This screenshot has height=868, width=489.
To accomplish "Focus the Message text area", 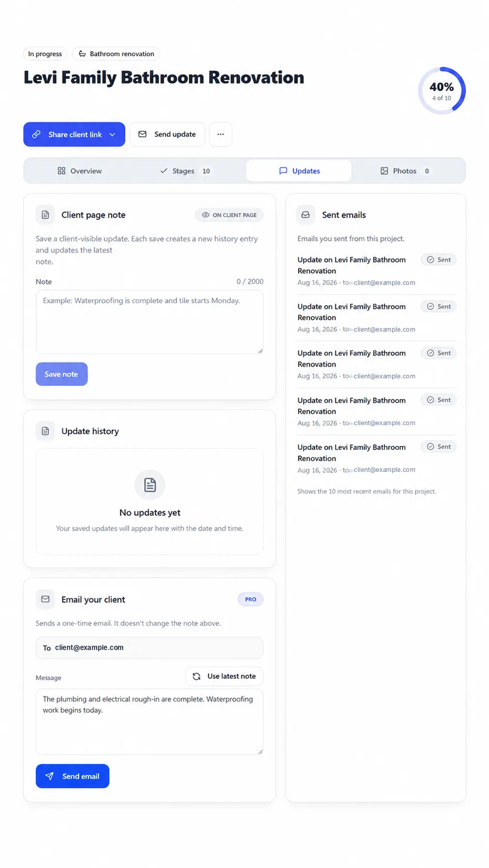I will pos(149,721).
